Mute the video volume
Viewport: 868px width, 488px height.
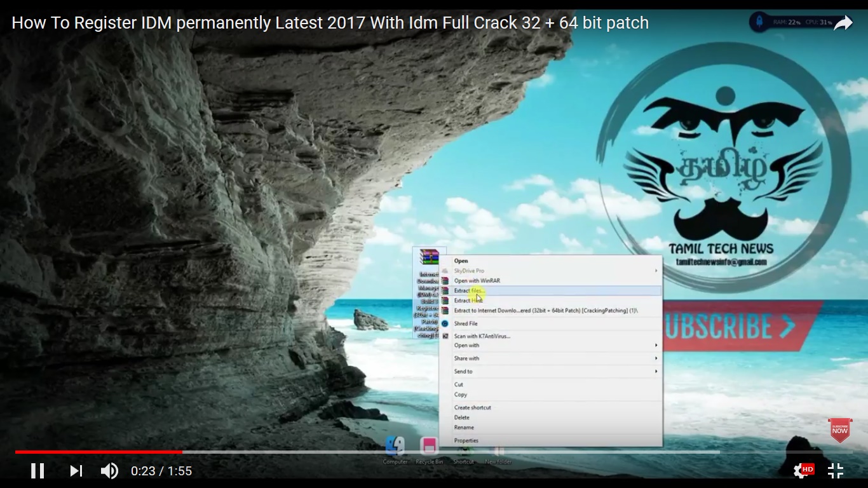[x=109, y=471]
